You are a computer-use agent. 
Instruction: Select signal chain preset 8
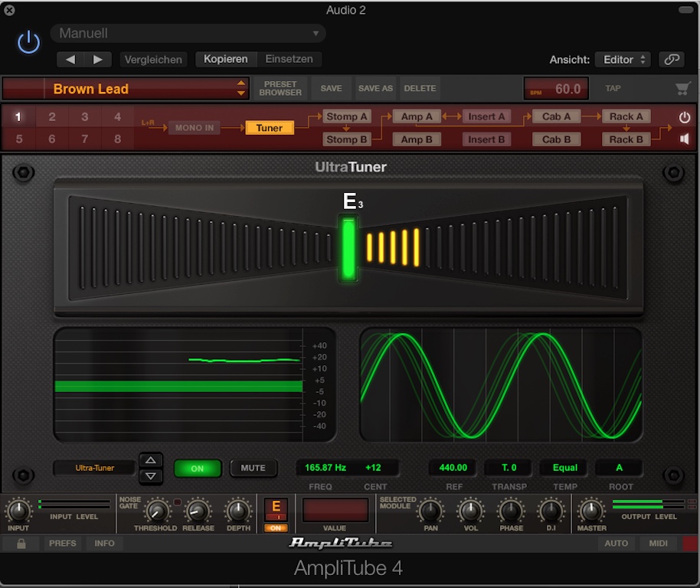pos(117,139)
